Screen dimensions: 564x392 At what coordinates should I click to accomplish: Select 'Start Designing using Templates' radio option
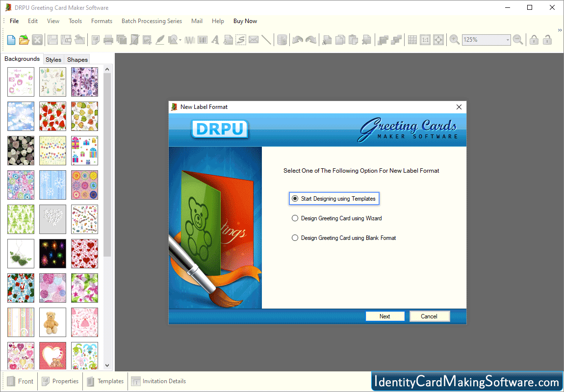point(334,199)
